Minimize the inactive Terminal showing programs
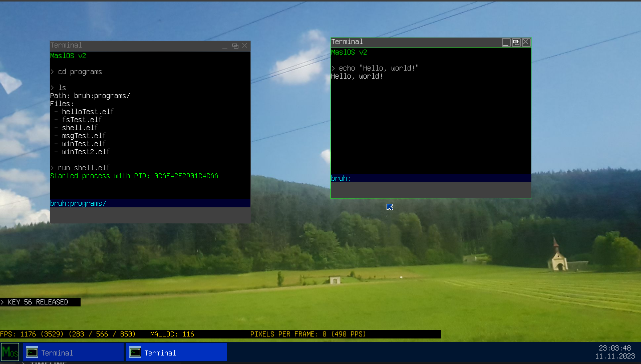 coord(225,46)
